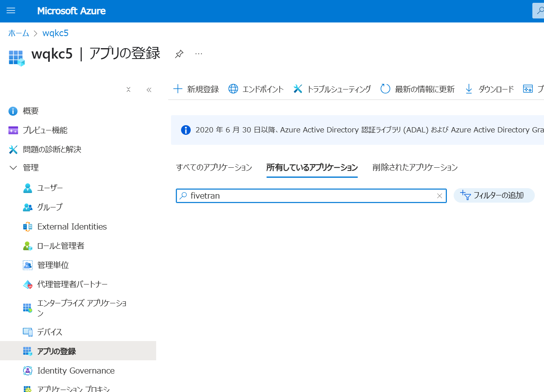Click into the fivetran search field
This screenshot has width=544, height=392.
311,196
